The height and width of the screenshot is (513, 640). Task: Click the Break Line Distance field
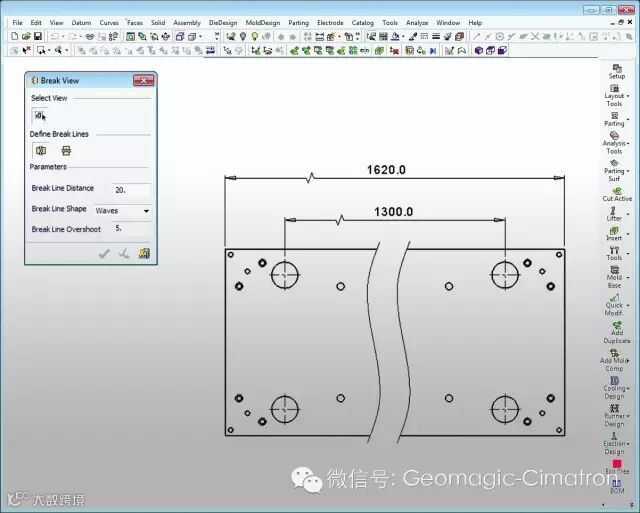(131, 190)
